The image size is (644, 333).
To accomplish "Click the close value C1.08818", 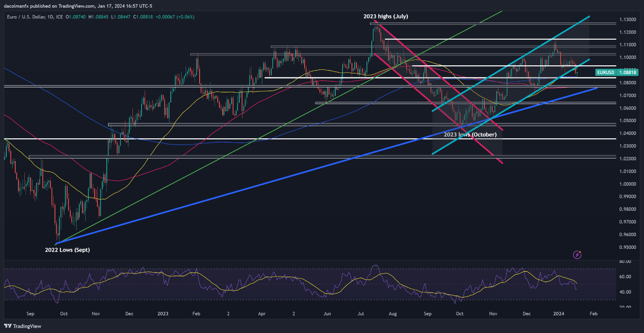I will click(x=144, y=17).
